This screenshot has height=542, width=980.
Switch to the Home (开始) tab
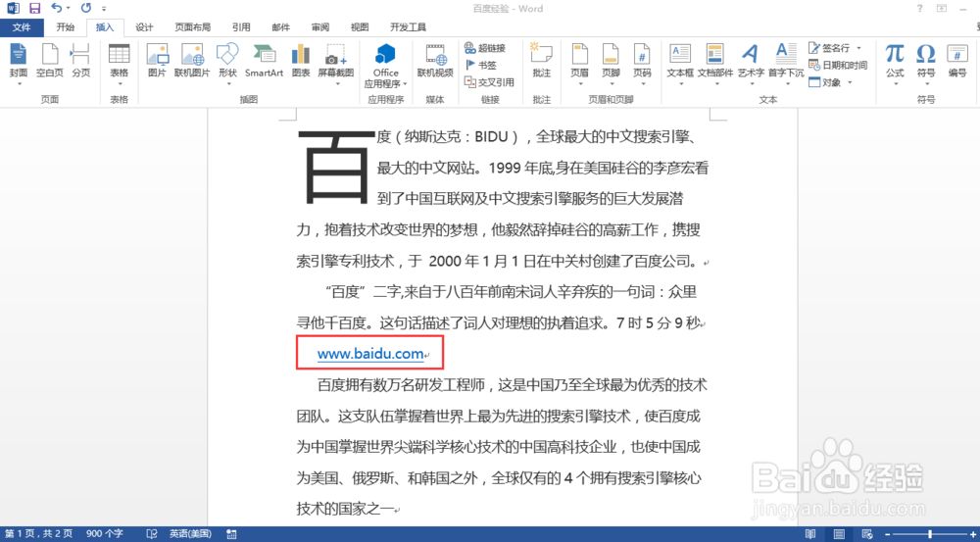point(65,27)
